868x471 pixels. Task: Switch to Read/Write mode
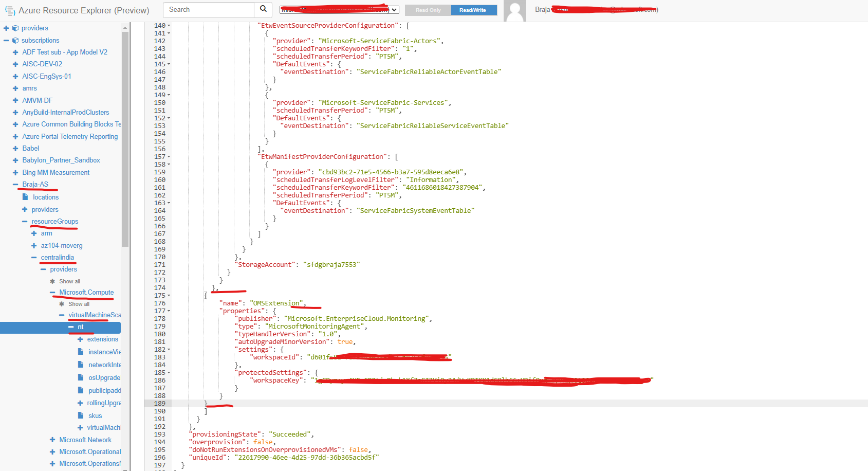[473, 10]
